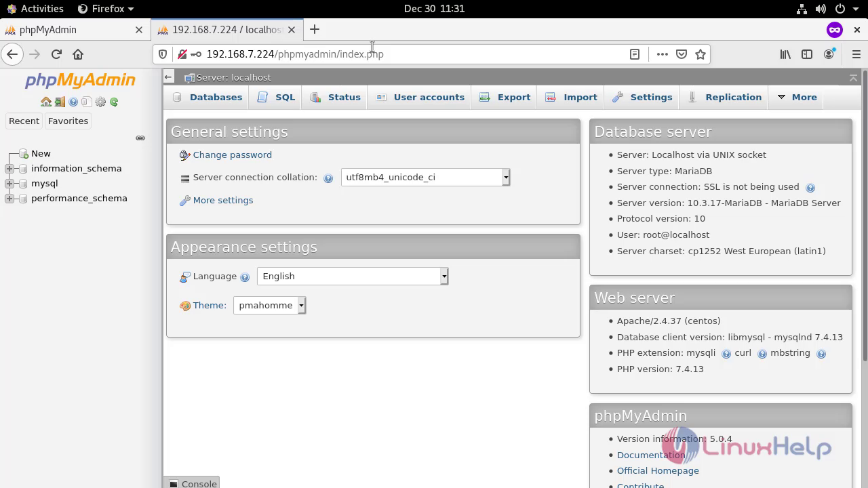Open Server connection collation dropdown

coord(425,178)
